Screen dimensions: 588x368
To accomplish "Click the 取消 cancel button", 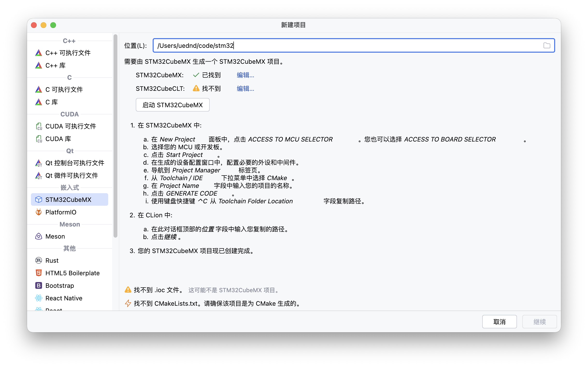I will coord(499,321).
